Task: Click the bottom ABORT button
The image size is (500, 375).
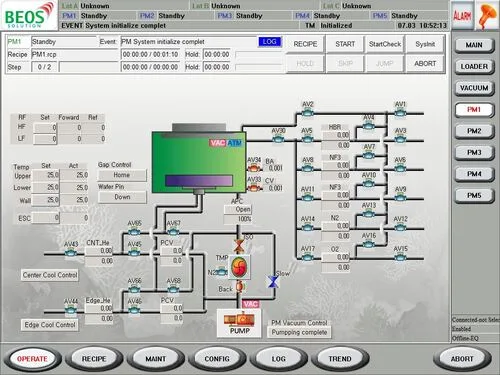Action: point(462,359)
